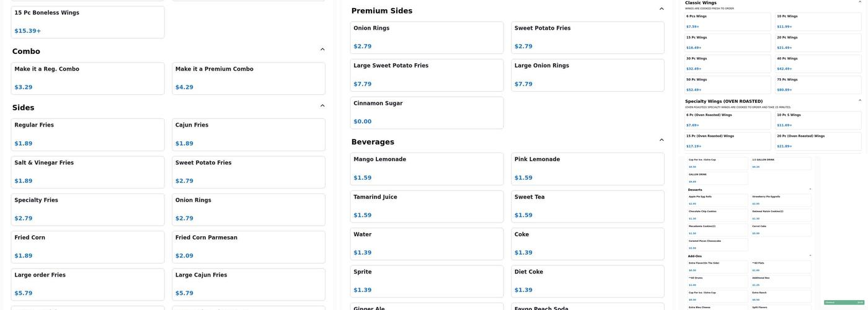Click the green Checkout button

click(x=843, y=303)
